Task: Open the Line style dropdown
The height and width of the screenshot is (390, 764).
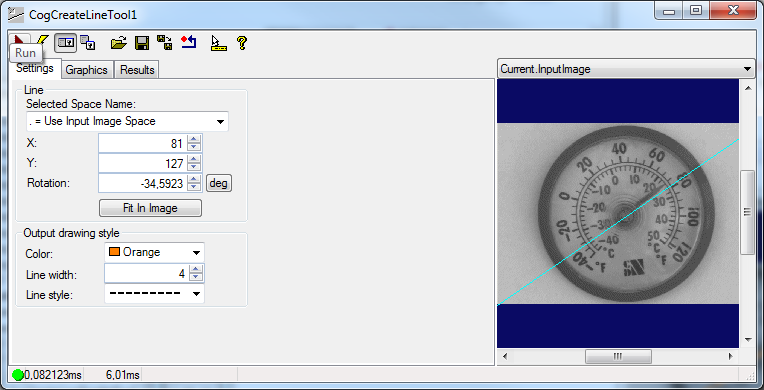Action: (x=196, y=293)
